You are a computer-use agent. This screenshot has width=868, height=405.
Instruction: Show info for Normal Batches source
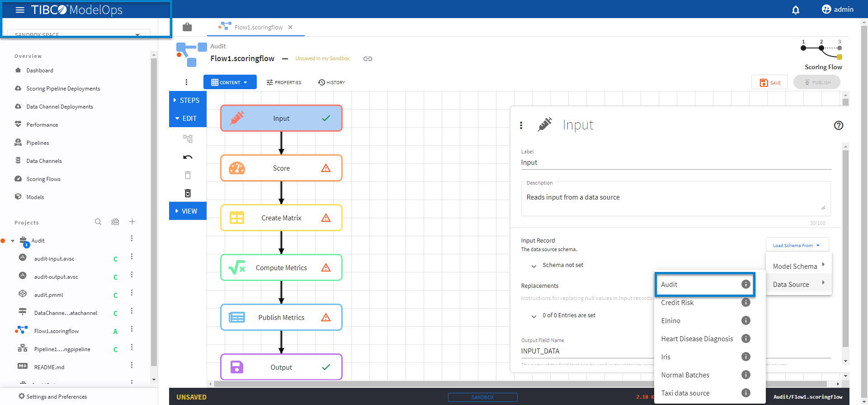(746, 375)
